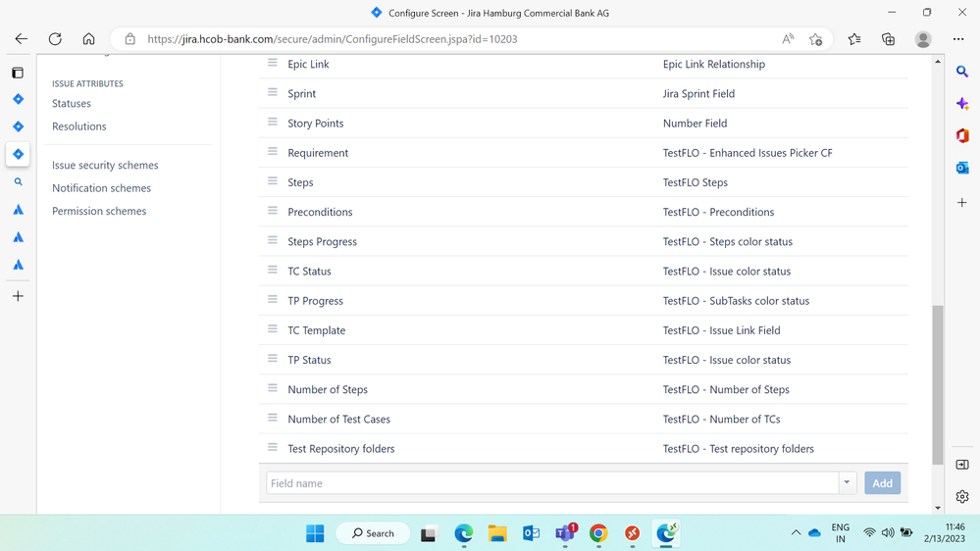Click the drag handle for Number of Steps row
Viewport: 980px width, 551px height.
[x=273, y=388]
